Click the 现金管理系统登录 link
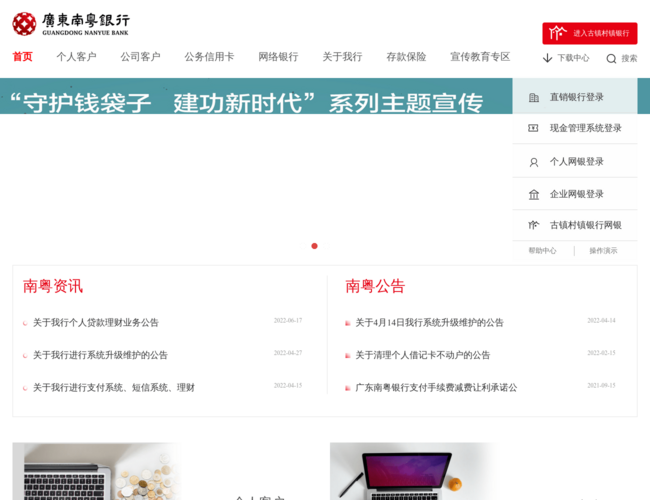650x500 pixels. coord(586,128)
